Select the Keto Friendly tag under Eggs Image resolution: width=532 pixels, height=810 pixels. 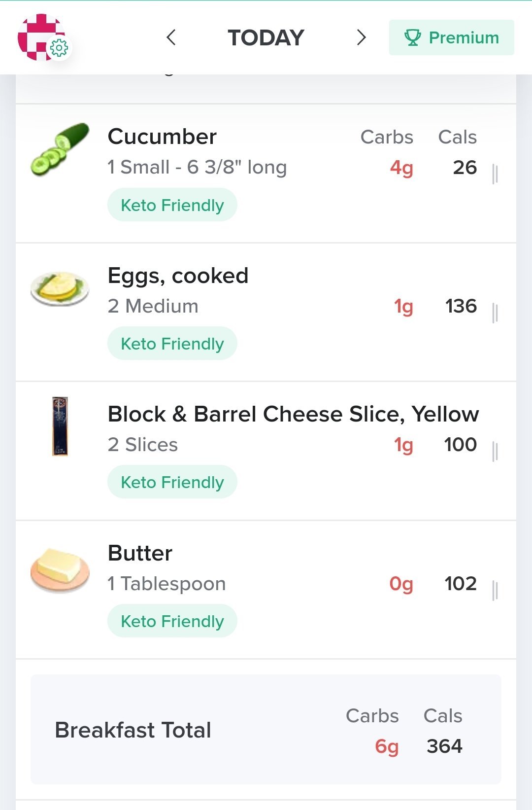tap(172, 344)
